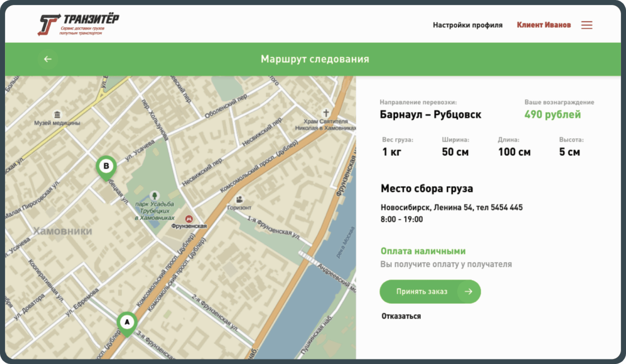Select map marker B

pyautogui.click(x=106, y=168)
